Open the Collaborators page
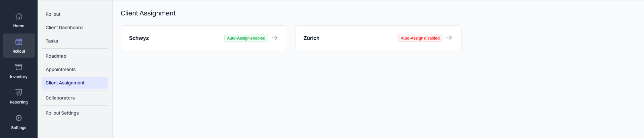 (x=60, y=98)
